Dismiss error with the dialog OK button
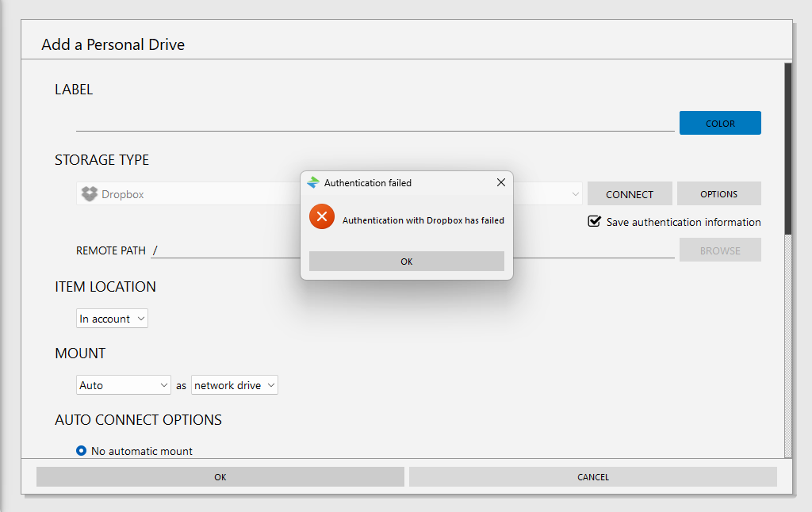Viewport: 812px width, 512px height. tap(406, 262)
